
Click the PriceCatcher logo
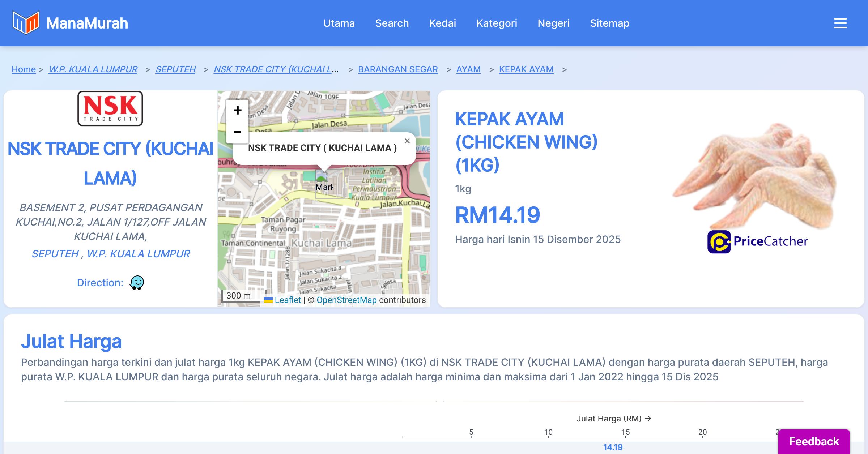coord(757,241)
